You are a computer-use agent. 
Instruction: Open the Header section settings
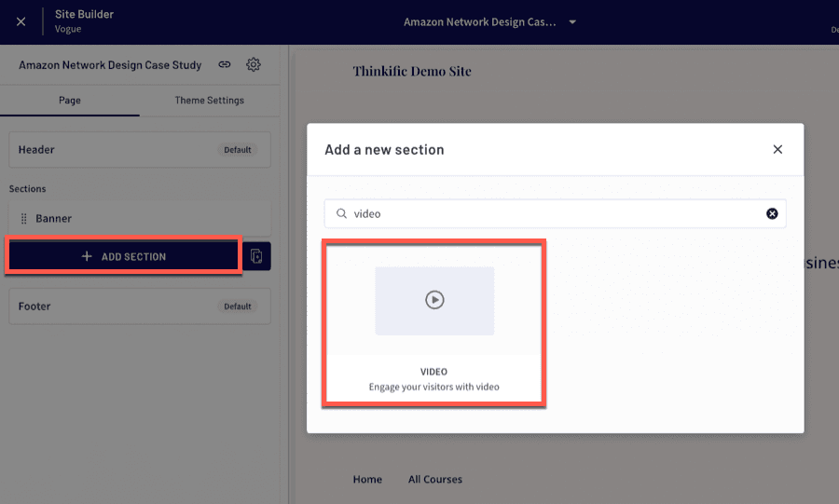pyautogui.click(x=140, y=150)
